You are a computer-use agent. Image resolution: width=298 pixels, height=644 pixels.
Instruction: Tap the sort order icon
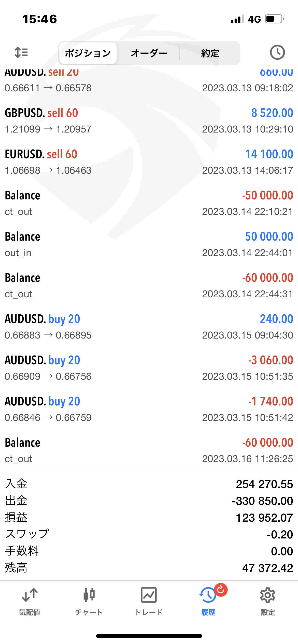(x=21, y=52)
